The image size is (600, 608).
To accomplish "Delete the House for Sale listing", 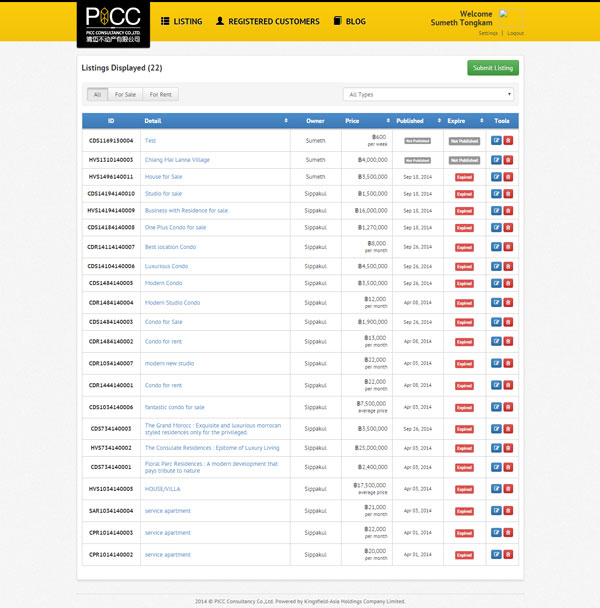I will tap(508, 177).
